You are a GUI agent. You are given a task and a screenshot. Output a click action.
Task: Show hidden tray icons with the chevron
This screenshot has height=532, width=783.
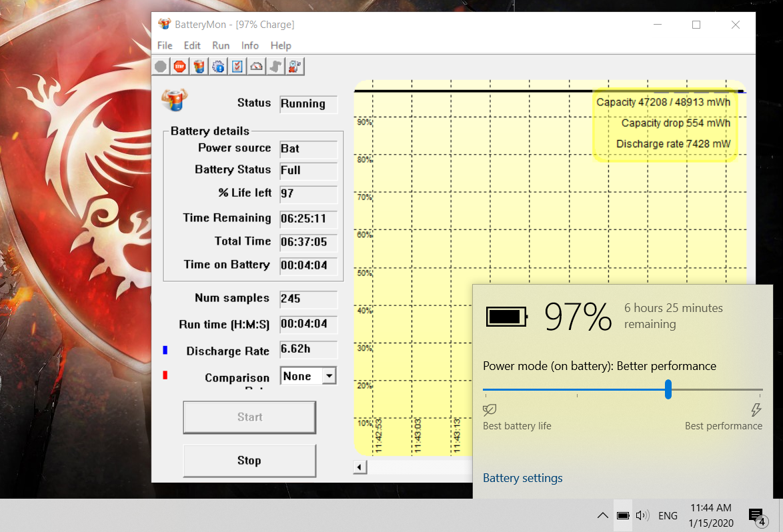pos(603,515)
